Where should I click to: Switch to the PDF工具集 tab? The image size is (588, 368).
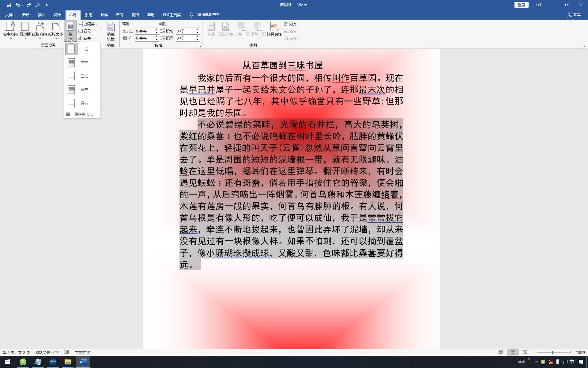click(172, 15)
